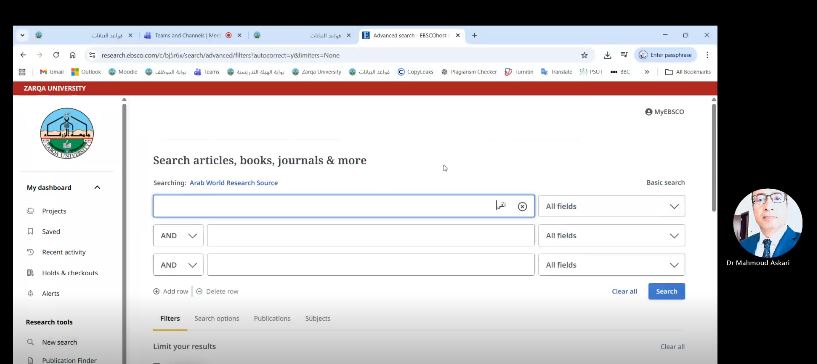Open the Plagiarism Checker bookmark
Image resolution: width=817 pixels, height=364 pixels.
click(468, 72)
